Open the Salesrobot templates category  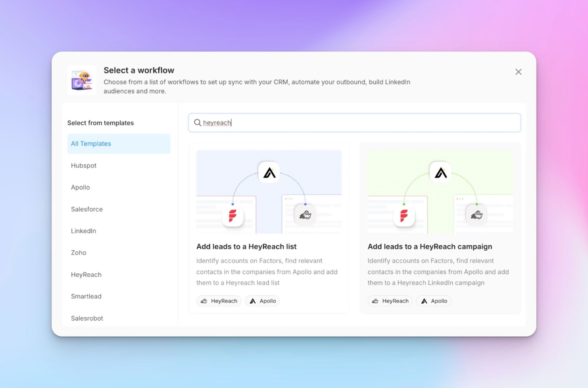[87, 318]
